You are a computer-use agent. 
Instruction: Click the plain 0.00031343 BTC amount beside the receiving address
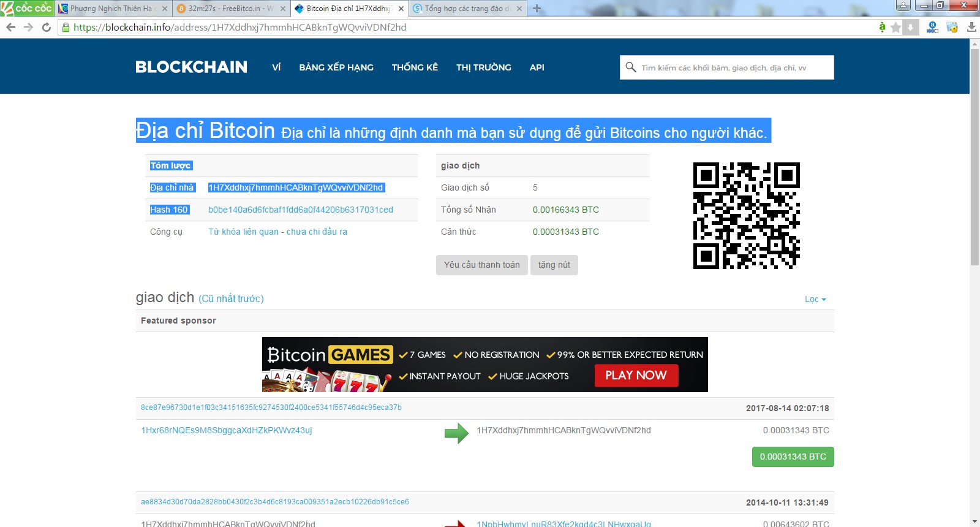[x=796, y=430]
